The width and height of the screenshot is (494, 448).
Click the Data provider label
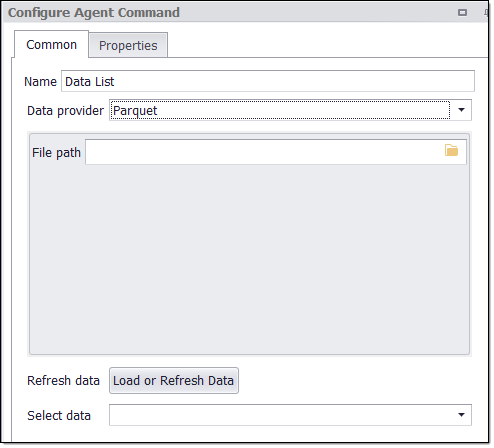pyautogui.click(x=66, y=111)
